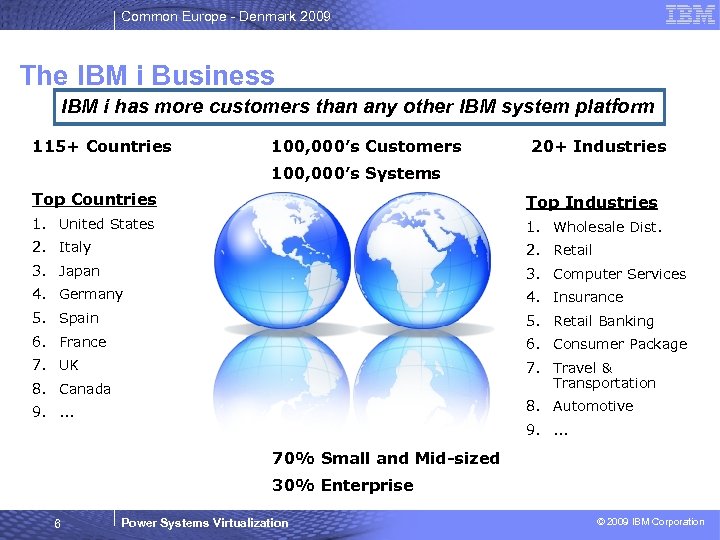The height and width of the screenshot is (540, 720).
Task: Click "Travel & Transportation" in the industries list
Action: coord(604,376)
